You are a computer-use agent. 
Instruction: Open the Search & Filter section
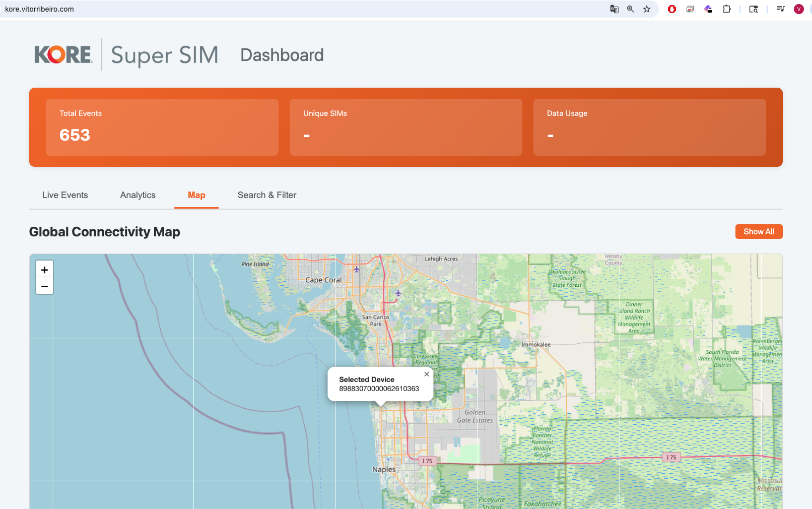pyautogui.click(x=267, y=195)
